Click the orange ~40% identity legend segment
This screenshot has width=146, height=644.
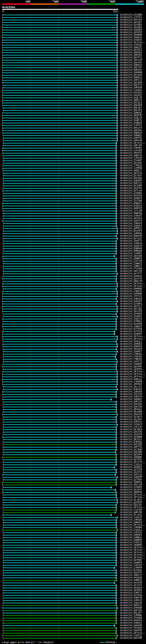[x=44, y=4]
